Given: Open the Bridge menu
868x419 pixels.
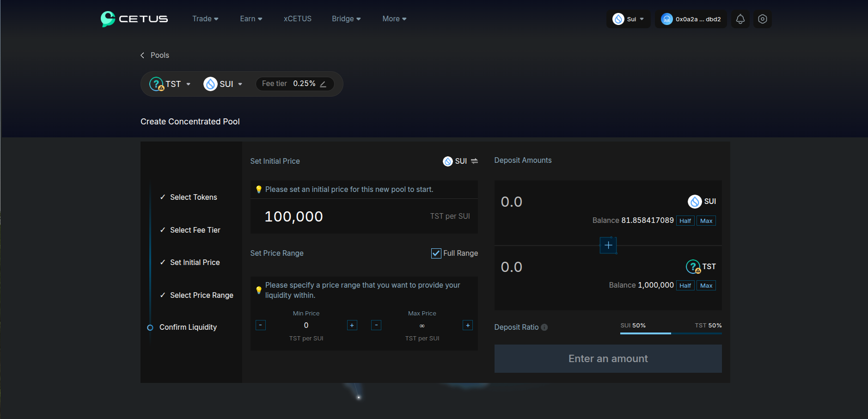Looking at the screenshot, I should point(347,19).
